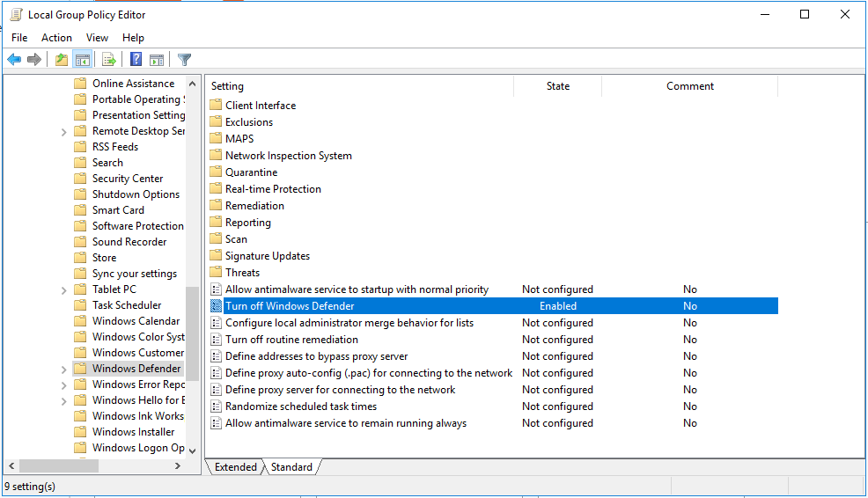The height and width of the screenshot is (498, 868).
Task: Open Help via the blue question mark icon
Action: (x=136, y=60)
